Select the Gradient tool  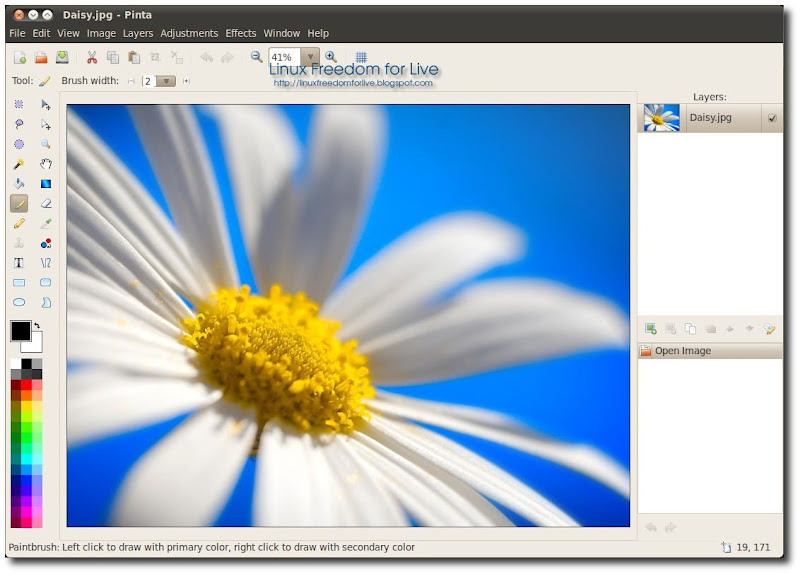[45, 184]
